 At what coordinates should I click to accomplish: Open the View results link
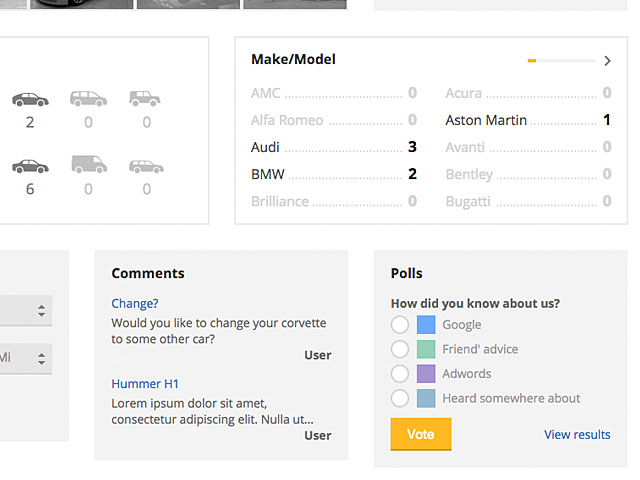(x=577, y=435)
